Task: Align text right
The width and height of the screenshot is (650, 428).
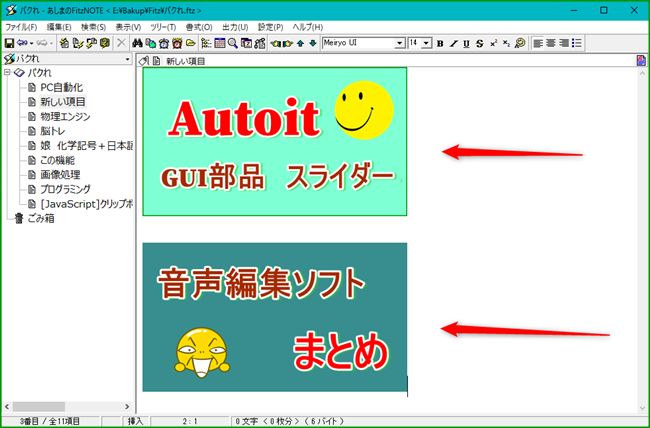Action: click(563, 43)
